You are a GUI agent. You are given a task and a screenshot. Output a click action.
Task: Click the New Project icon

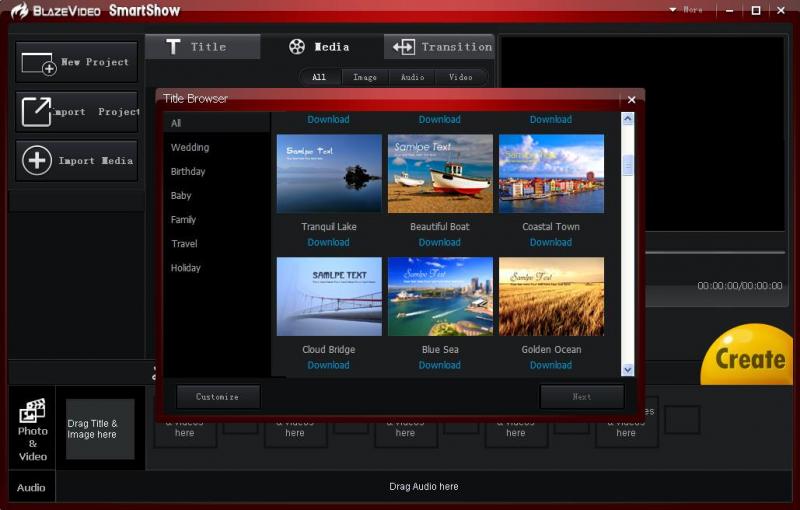(38, 63)
